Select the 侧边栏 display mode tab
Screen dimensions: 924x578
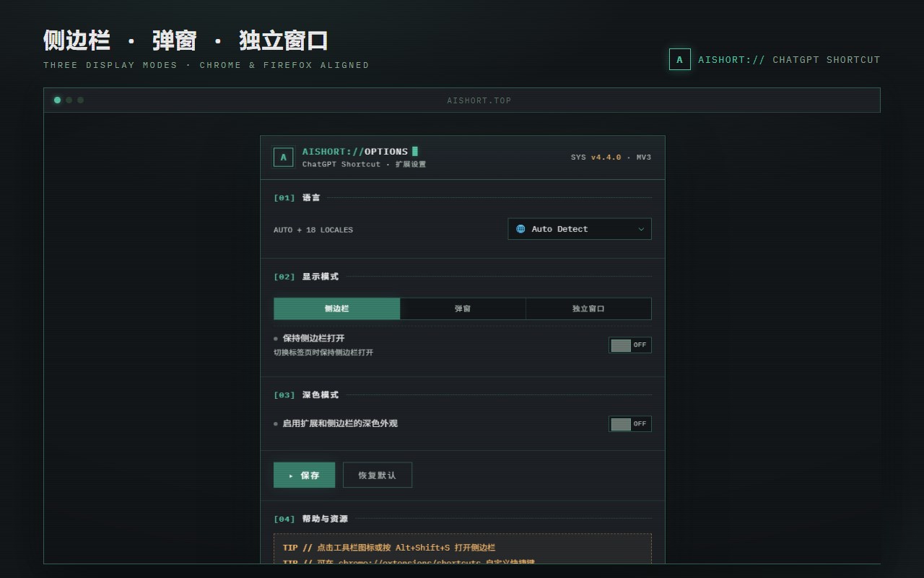pos(336,309)
